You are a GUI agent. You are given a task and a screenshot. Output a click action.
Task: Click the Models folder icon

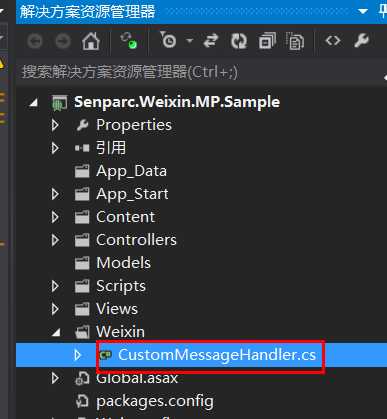tap(82, 263)
